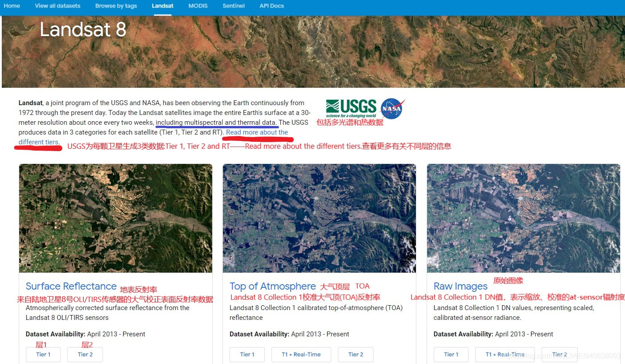Viewport: 625px width, 364px height.
Task: Choose T1 + Real-Time under Raw Images
Action: (505, 355)
